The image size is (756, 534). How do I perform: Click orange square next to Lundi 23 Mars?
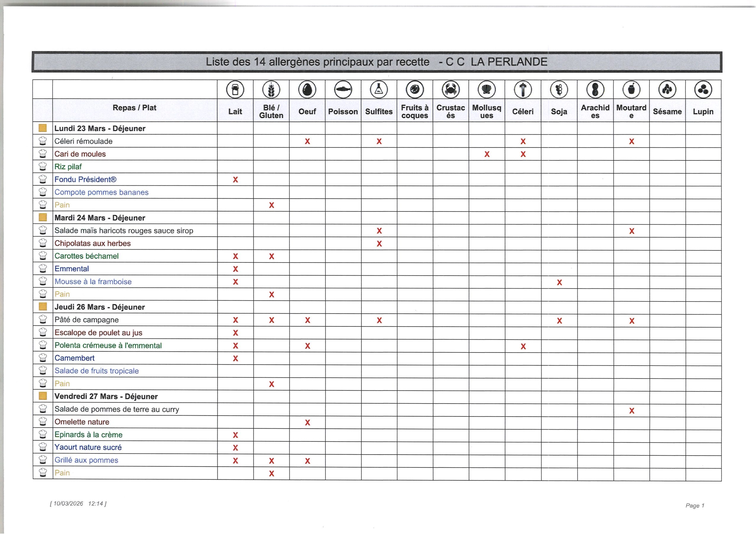click(x=43, y=128)
